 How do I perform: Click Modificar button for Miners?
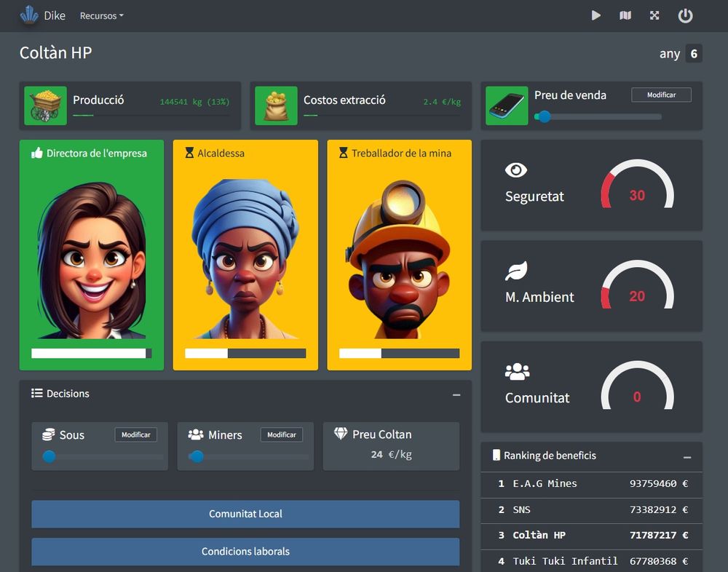(x=281, y=434)
